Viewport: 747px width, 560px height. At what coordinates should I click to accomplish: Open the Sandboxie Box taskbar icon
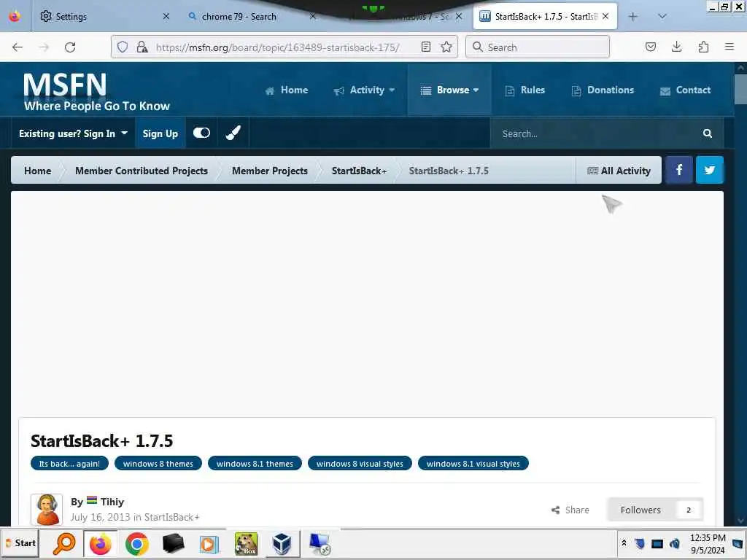247,544
